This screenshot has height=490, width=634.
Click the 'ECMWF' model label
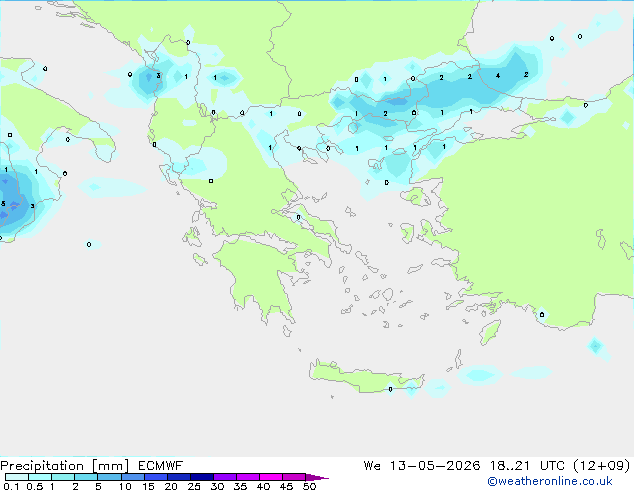[160, 466]
